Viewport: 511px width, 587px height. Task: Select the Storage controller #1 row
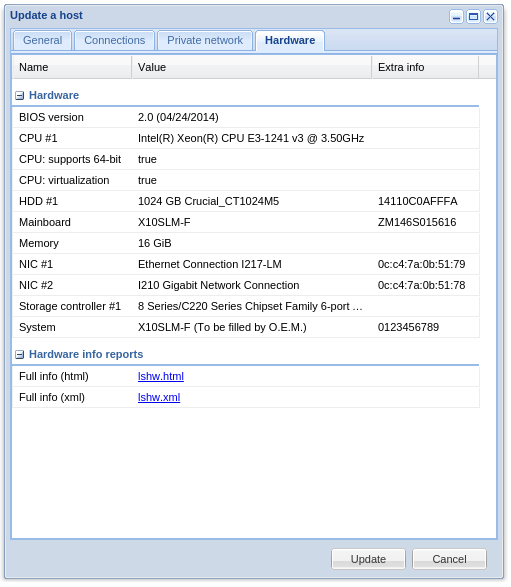[x=246, y=306]
